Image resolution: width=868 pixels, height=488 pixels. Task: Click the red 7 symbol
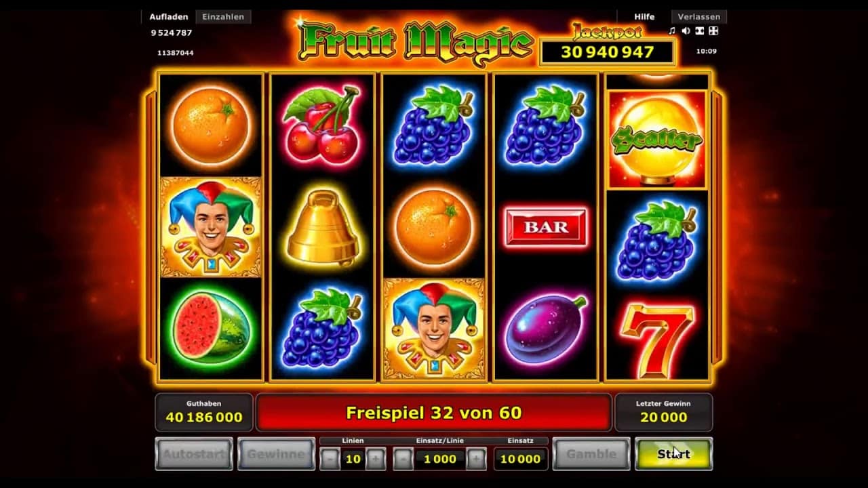657,340
